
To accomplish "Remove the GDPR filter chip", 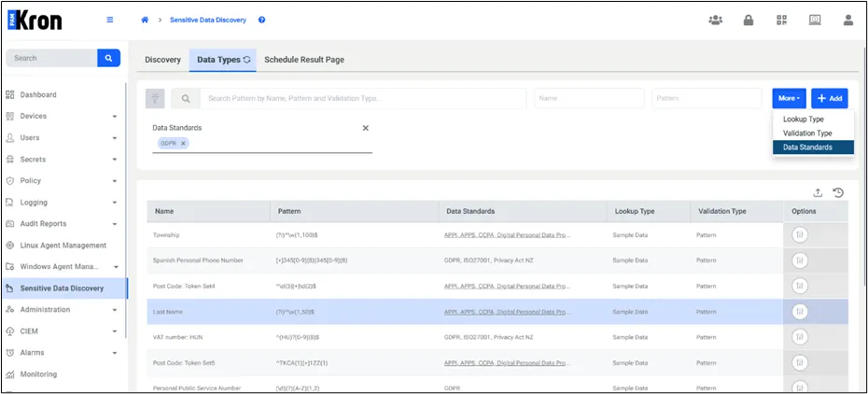I will 183,144.
